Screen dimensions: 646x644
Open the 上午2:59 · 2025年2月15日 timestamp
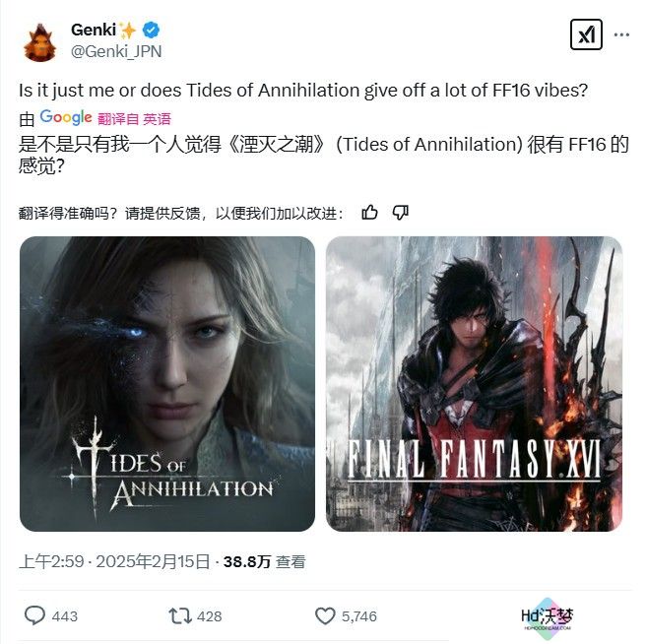click(114, 561)
